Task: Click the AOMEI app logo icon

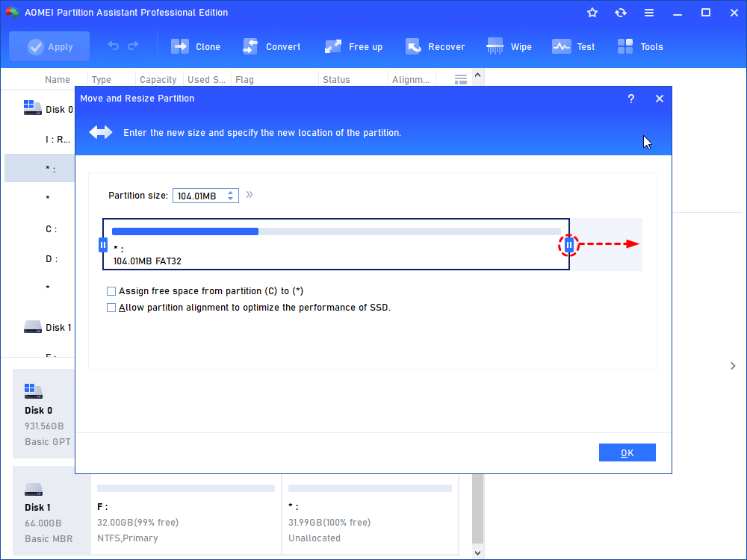Action: [x=13, y=13]
